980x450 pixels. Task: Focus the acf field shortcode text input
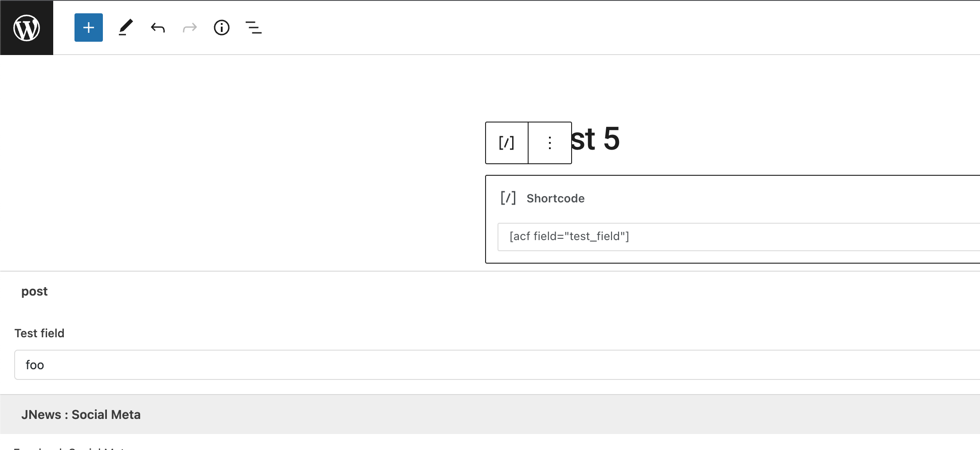pyautogui.click(x=739, y=237)
